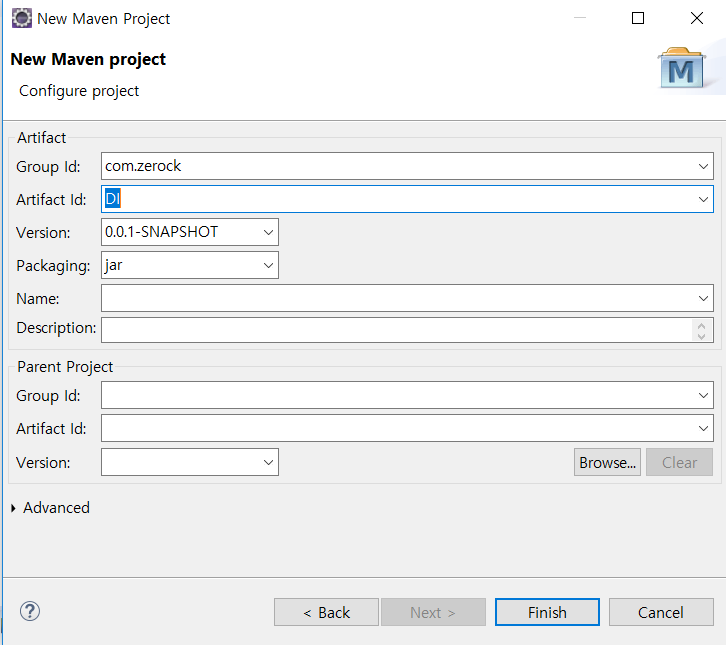
Task: Expand the Parent Project Group Id dropdown
Action: point(703,395)
